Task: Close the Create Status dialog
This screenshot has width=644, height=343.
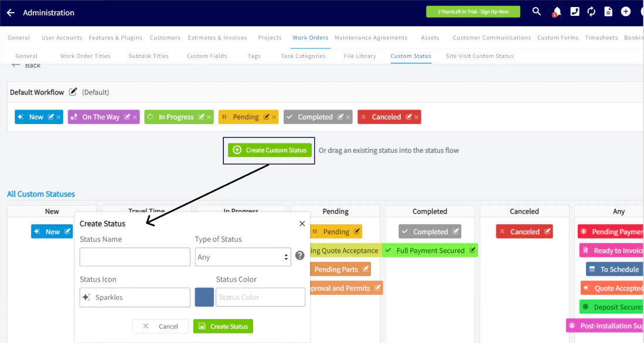Action: click(x=302, y=224)
